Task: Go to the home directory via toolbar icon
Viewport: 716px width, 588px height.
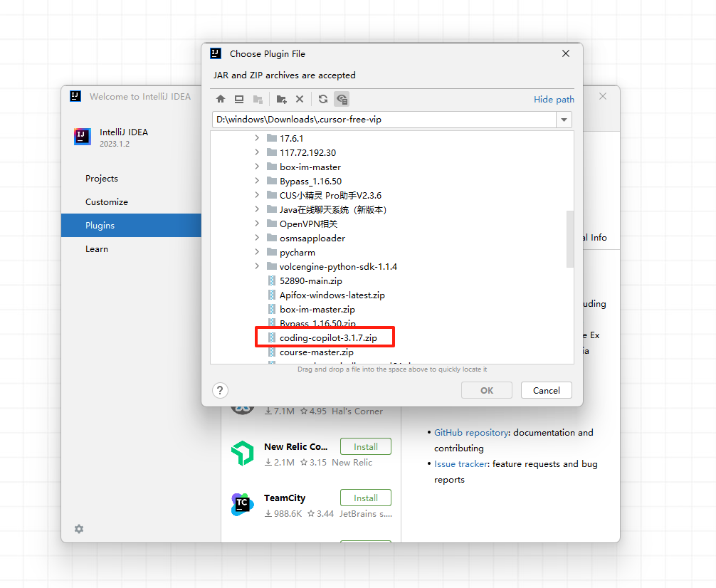Action: coord(221,99)
